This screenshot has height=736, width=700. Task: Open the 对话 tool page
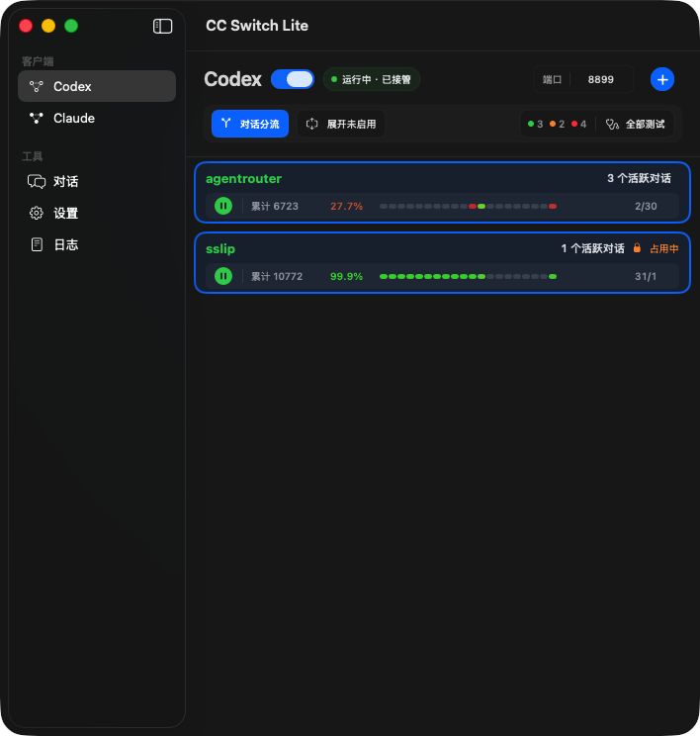(x=97, y=181)
